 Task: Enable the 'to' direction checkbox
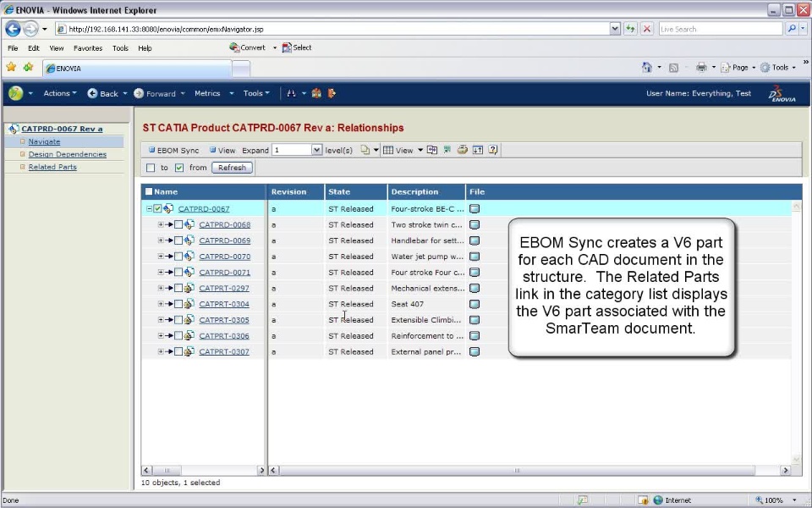pyautogui.click(x=151, y=168)
